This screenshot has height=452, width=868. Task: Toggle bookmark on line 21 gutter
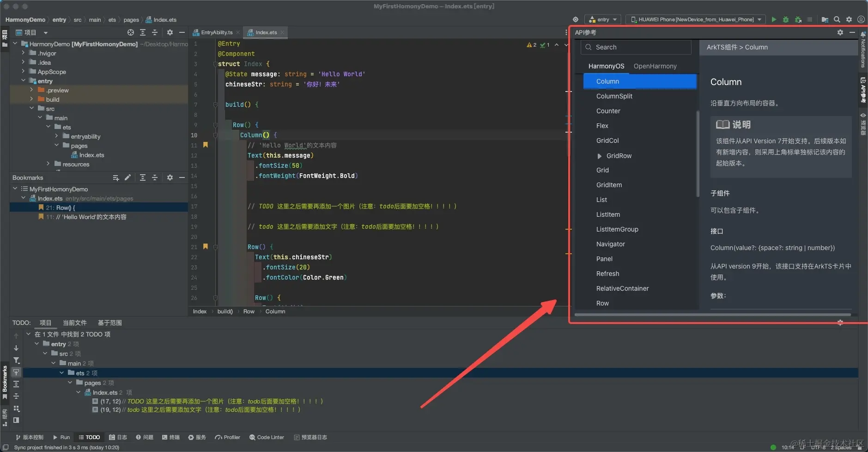click(x=206, y=247)
